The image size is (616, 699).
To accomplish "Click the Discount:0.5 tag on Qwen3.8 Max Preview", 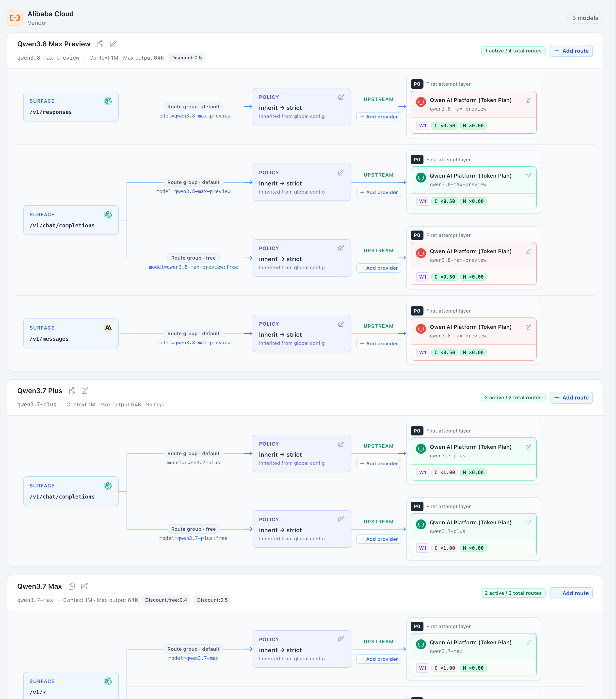I will click(187, 57).
